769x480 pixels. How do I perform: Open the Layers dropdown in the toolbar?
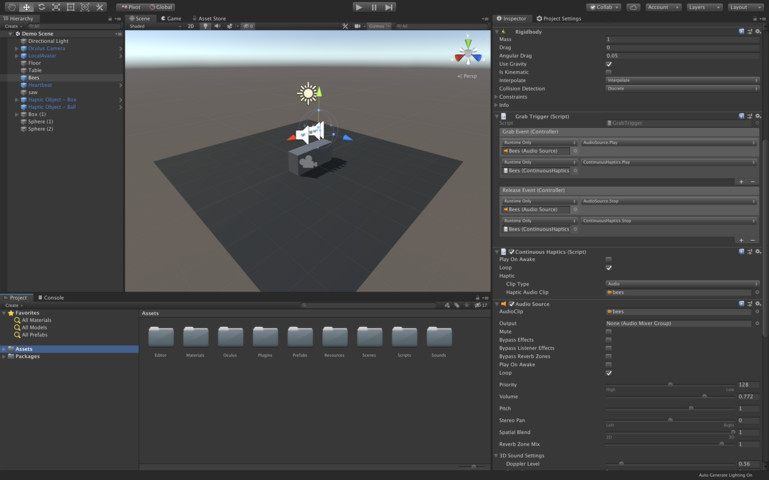tap(704, 7)
